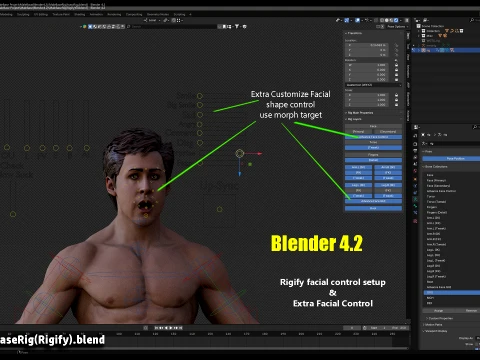Toggle the Fingers rig layer button
The height and width of the screenshot is (360, 480).
tap(373, 155)
